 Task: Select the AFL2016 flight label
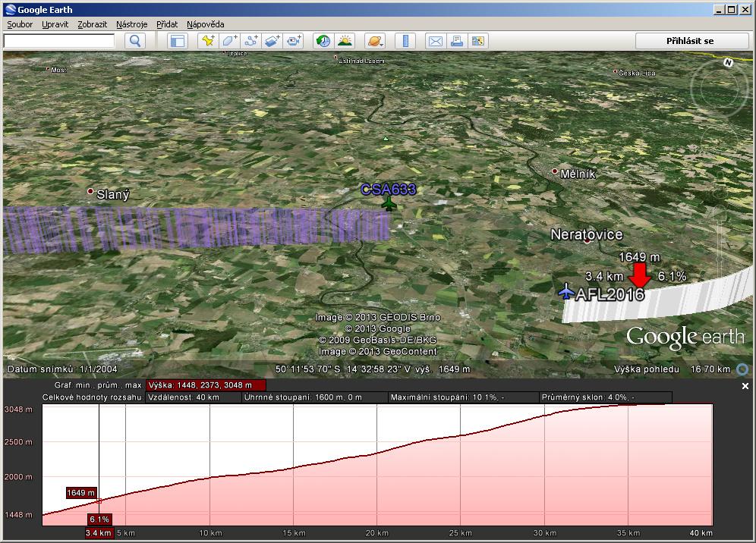[x=610, y=294]
